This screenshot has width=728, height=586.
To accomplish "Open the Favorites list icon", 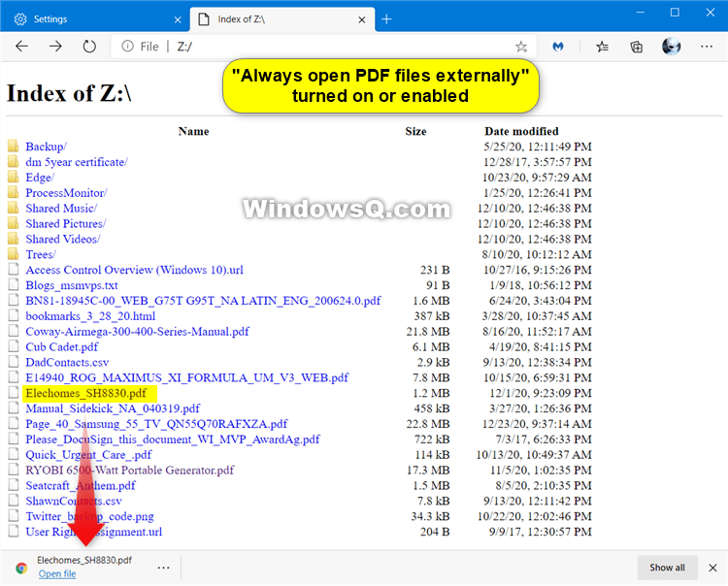I will 602,47.
